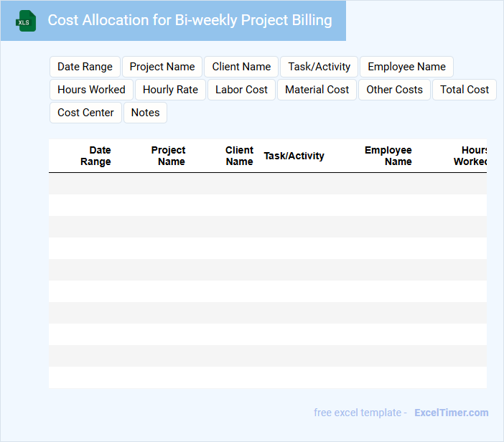Select the Employee Name column header
This screenshot has height=442, width=504.
388,156
